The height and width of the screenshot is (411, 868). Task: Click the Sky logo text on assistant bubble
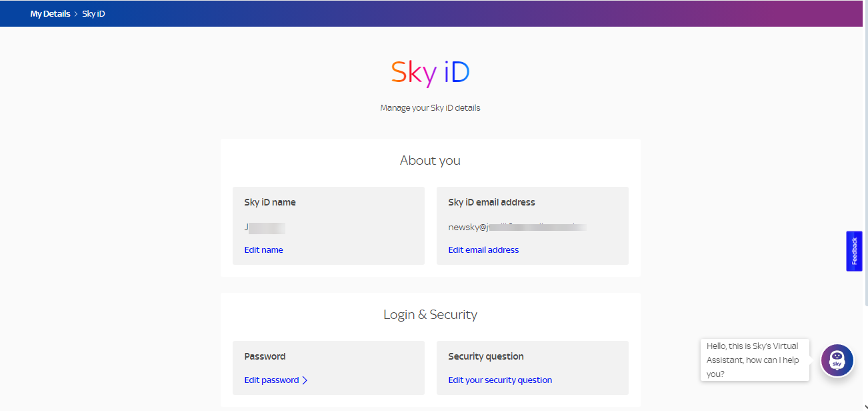tap(837, 365)
